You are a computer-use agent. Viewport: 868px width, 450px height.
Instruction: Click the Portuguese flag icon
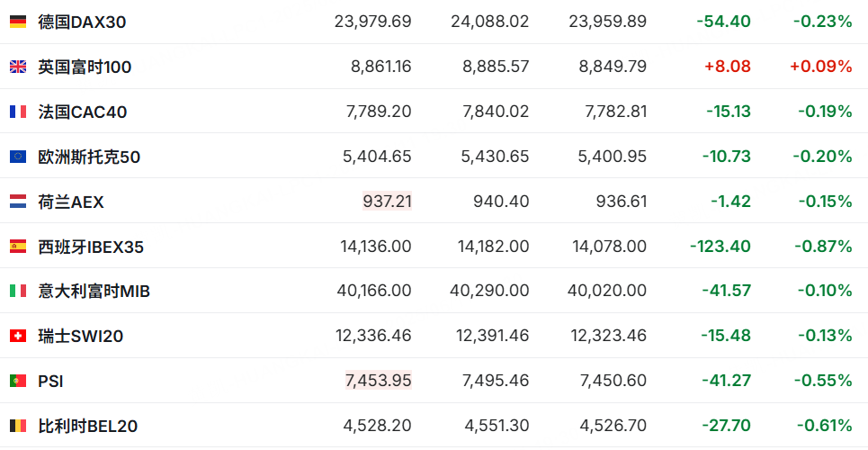[x=18, y=381]
